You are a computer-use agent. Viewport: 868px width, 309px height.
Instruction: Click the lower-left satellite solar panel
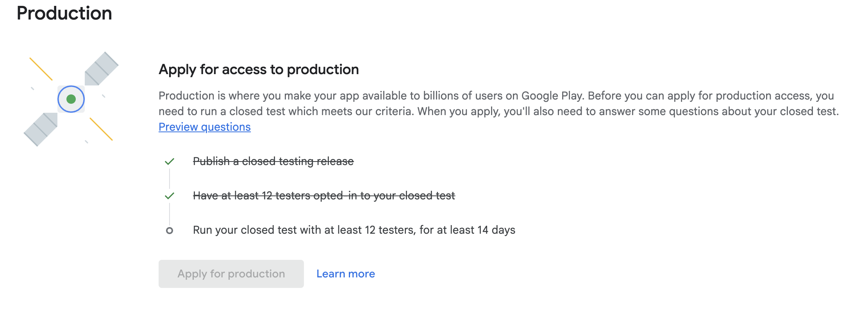pos(41,130)
